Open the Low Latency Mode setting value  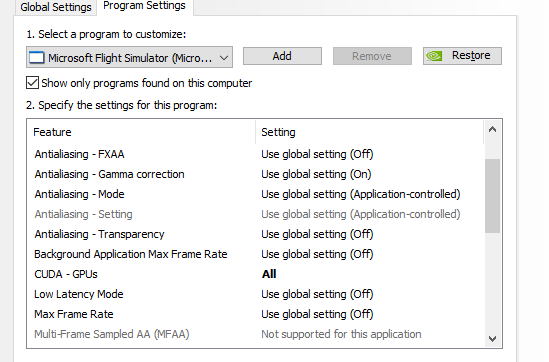pyautogui.click(x=317, y=294)
